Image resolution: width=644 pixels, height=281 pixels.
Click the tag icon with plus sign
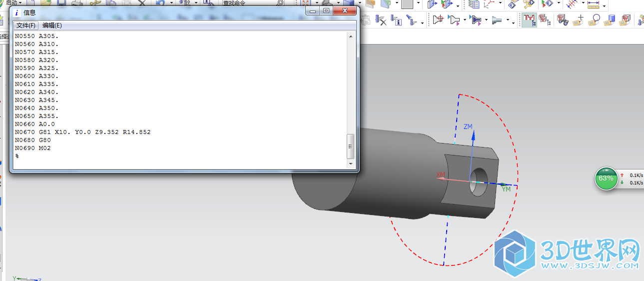pyautogui.click(x=579, y=20)
